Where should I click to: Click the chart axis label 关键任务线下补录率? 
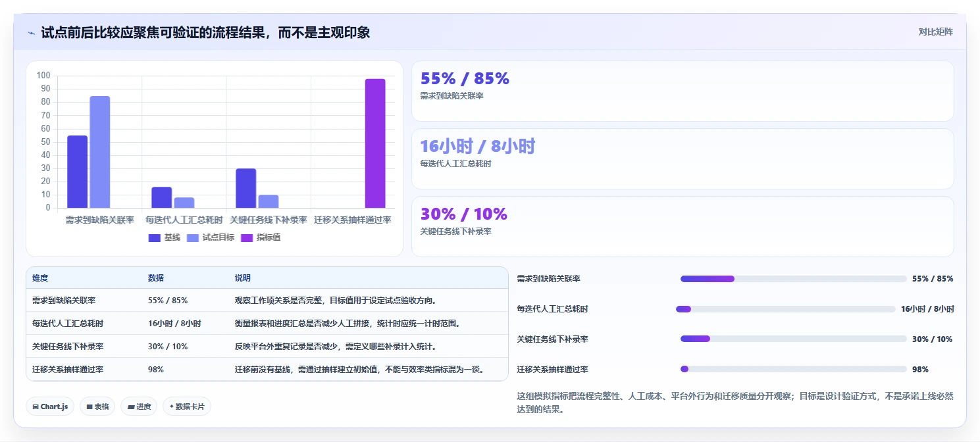tap(268, 220)
